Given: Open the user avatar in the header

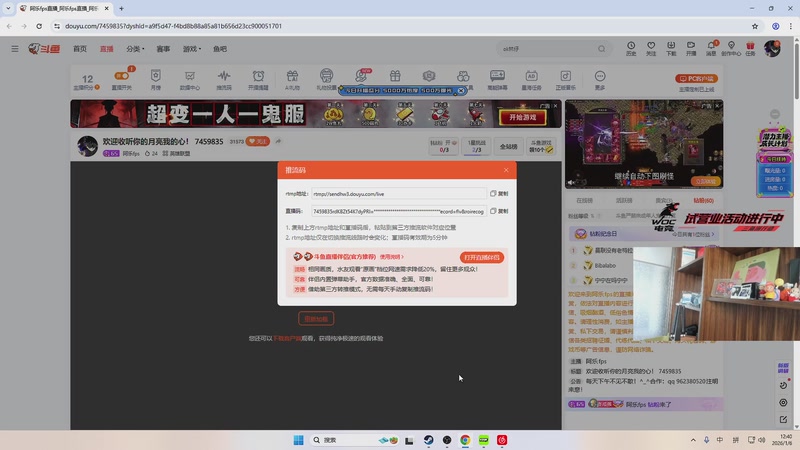Looking at the screenshot, I should [x=772, y=48].
